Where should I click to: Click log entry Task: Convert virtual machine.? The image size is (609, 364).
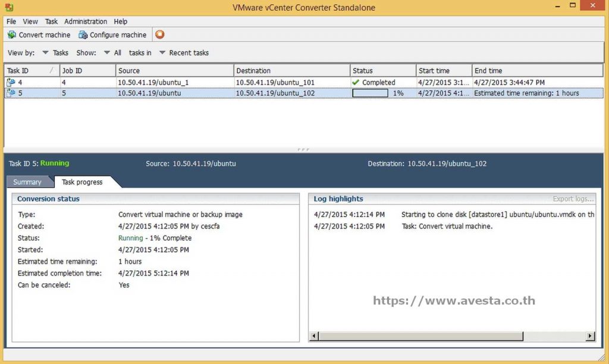point(447,226)
